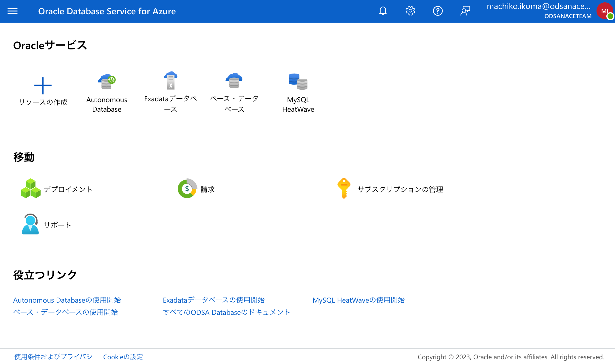Click the MySQL HeatWave service icon

[298, 82]
